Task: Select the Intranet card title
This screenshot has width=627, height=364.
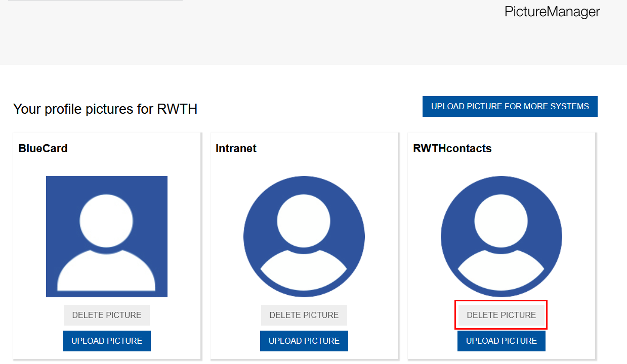Action: point(236,148)
